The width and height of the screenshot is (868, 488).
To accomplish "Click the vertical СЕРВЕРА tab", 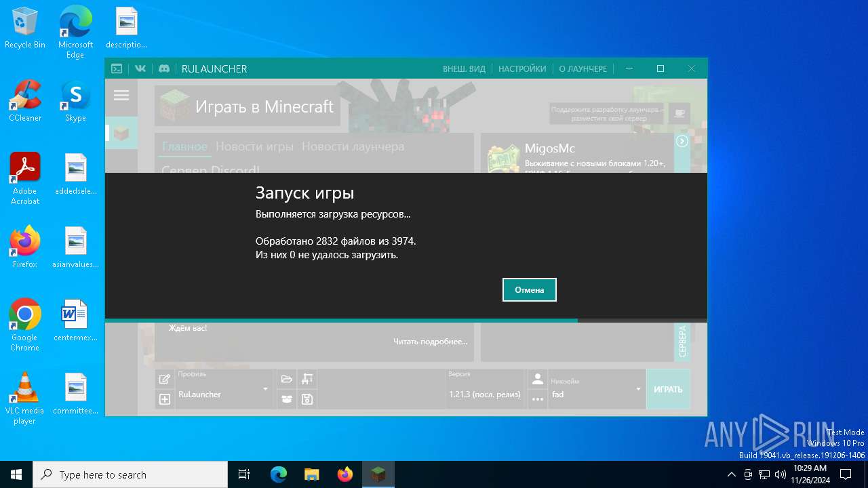I will tap(682, 342).
